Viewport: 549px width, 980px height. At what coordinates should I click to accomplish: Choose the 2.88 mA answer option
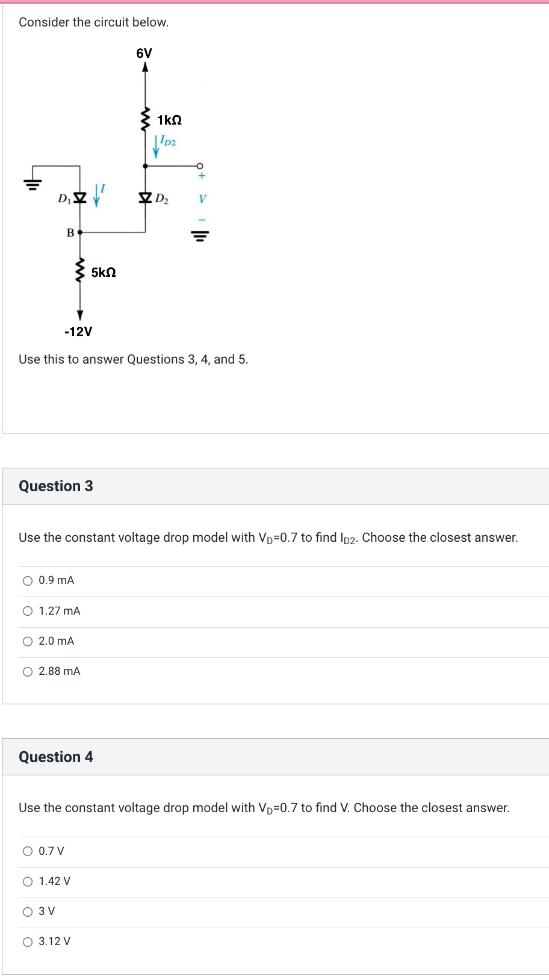point(28,671)
